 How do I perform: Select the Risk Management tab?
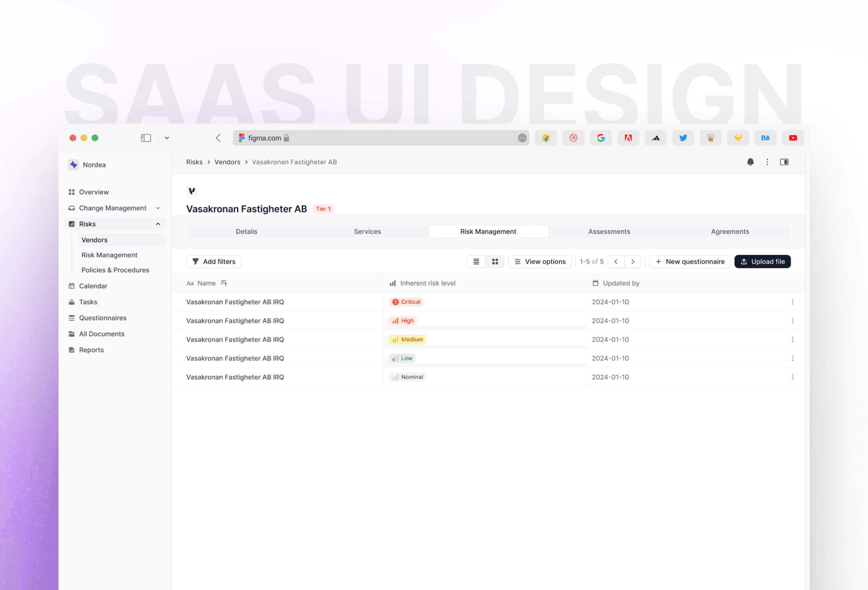pyautogui.click(x=488, y=231)
